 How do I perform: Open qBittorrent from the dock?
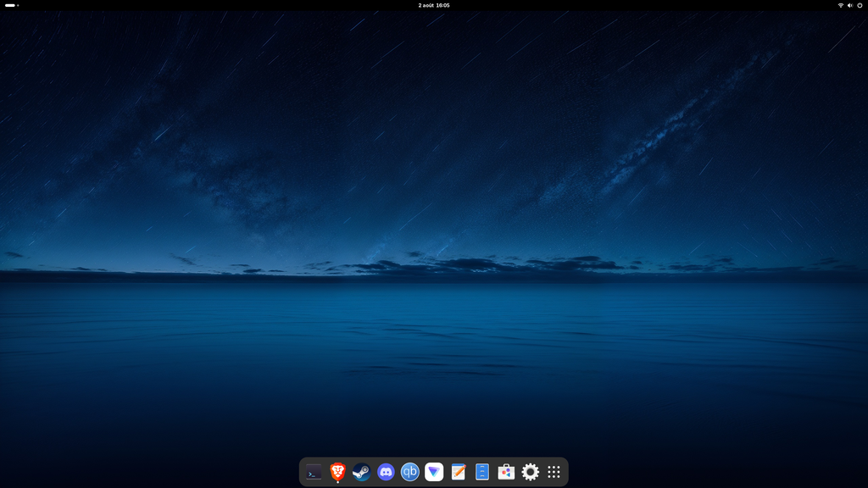tap(410, 472)
